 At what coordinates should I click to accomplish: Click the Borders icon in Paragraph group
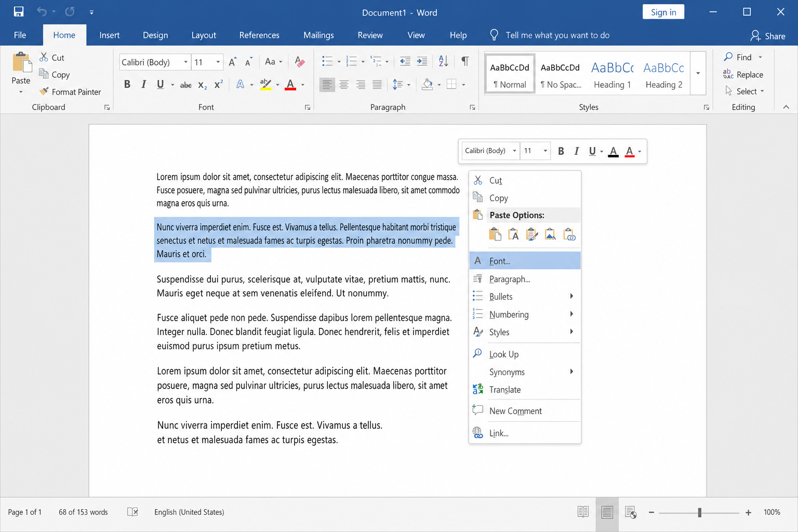coord(451,84)
